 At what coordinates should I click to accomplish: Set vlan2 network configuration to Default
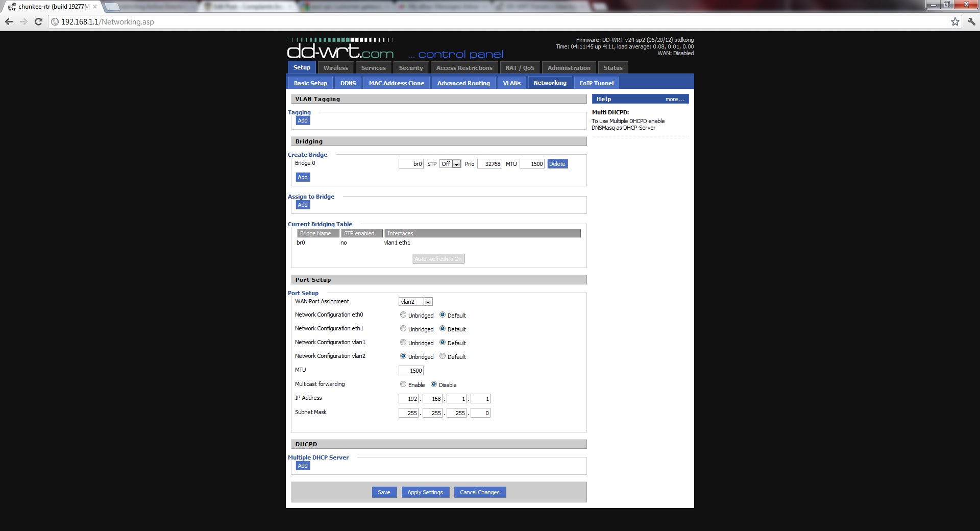(443, 356)
